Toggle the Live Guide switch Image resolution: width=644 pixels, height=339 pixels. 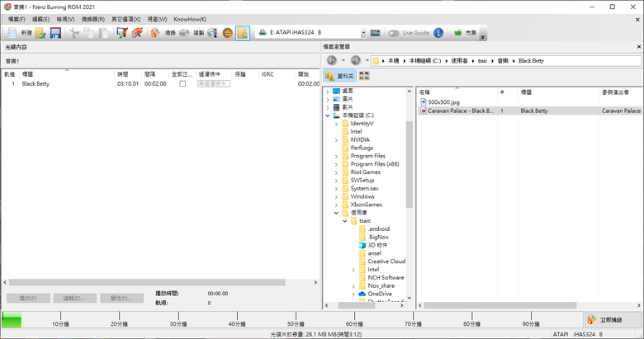pyautogui.click(x=394, y=33)
